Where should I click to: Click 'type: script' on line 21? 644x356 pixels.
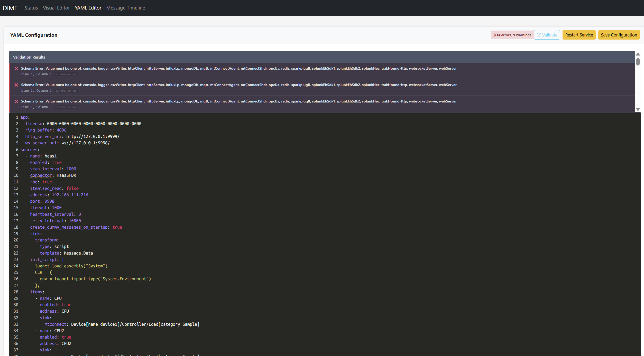54,247
